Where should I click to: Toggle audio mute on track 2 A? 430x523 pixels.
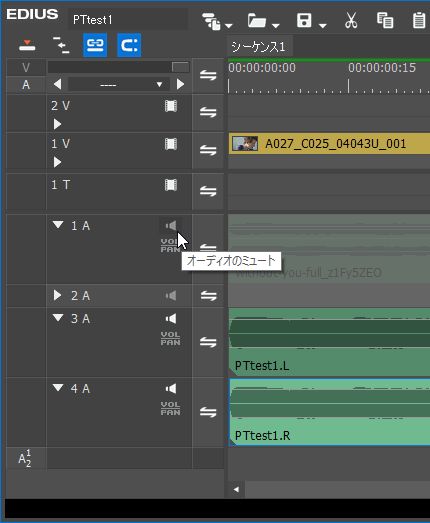tap(171, 296)
